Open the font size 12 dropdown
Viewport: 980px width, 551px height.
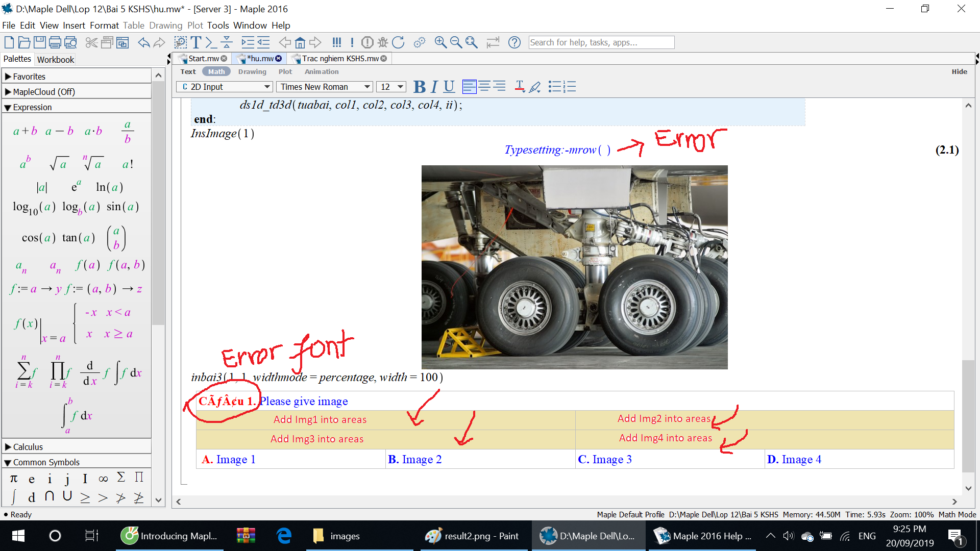(391, 87)
